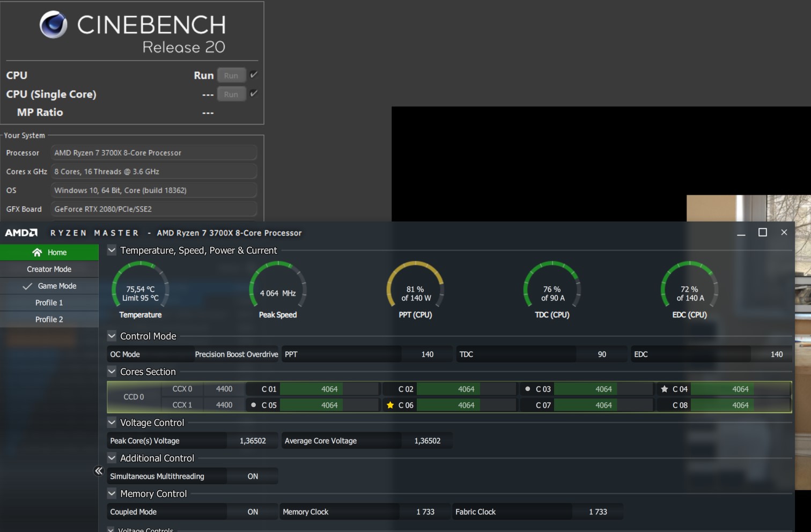Viewport: 811px width, 532px height.
Task: Click the dot marker on core C 03
Action: (x=528, y=389)
